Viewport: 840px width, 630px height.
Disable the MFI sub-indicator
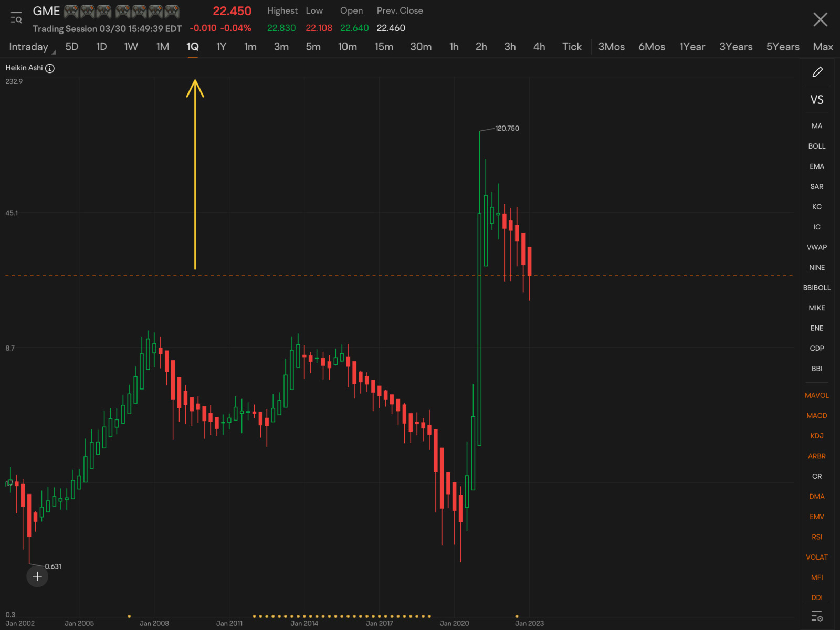(x=817, y=577)
